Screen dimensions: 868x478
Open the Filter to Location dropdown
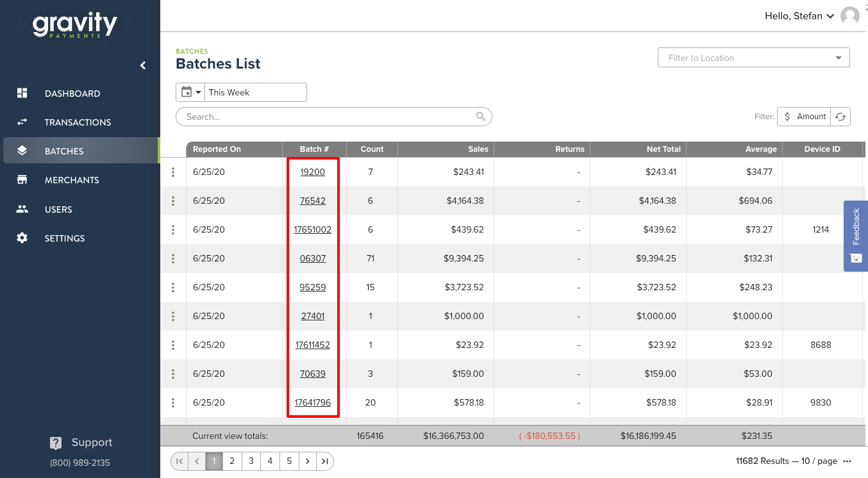(x=753, y=57)
